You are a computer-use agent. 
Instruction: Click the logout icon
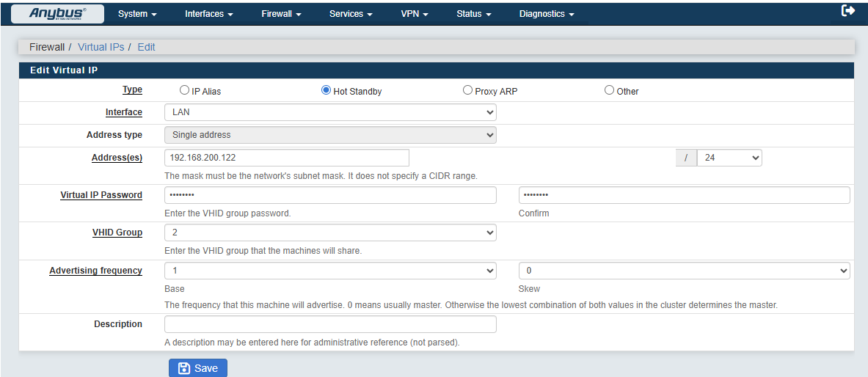point(848,11)
